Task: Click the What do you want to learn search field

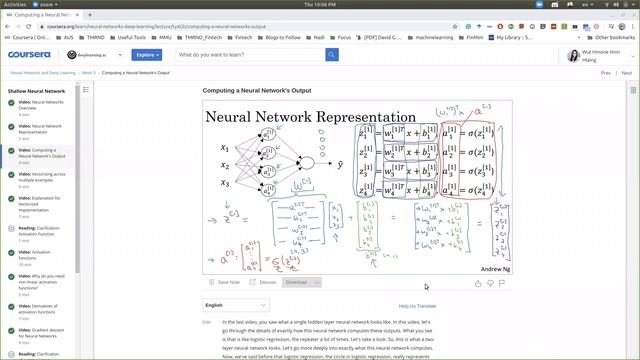Action: pyautogui.click(x=250, y=55)
